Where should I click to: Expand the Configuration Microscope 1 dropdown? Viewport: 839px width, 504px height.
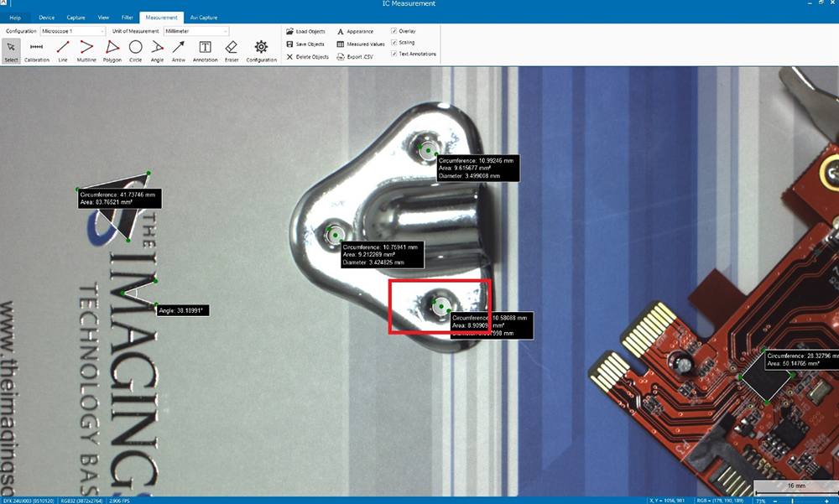pyautogui.click(x=73, y=31)
